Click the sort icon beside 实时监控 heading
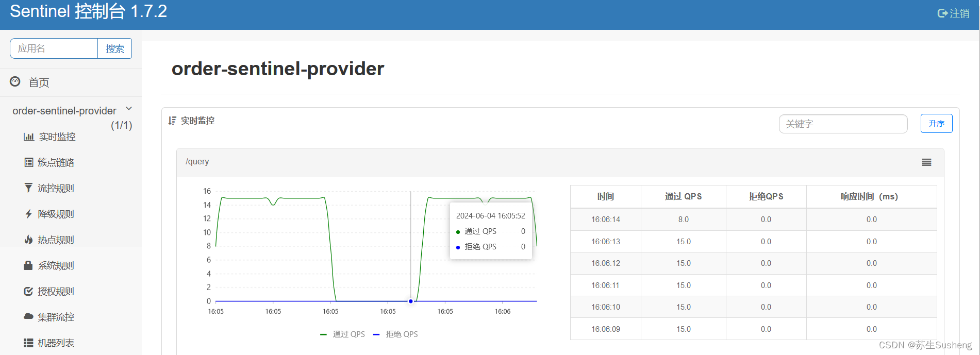Screen dimensions: 980x355 click(x=172, y=121)
